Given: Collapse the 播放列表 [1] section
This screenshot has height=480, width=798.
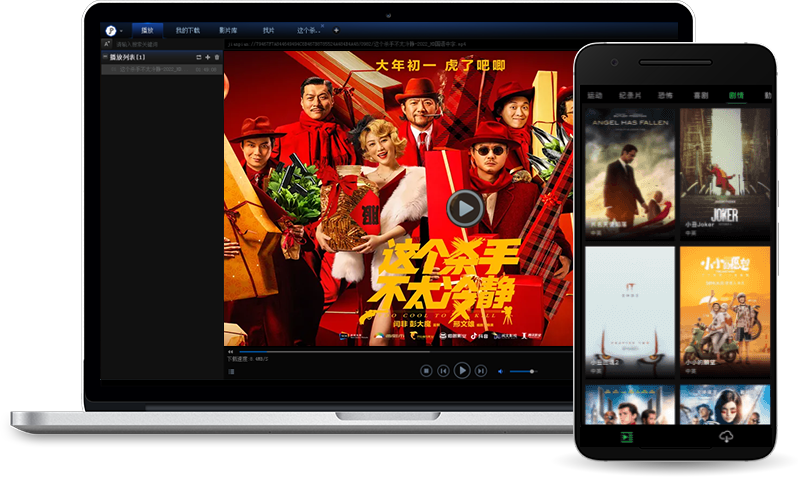Looking at the screenshot, I should click(105, 57).
